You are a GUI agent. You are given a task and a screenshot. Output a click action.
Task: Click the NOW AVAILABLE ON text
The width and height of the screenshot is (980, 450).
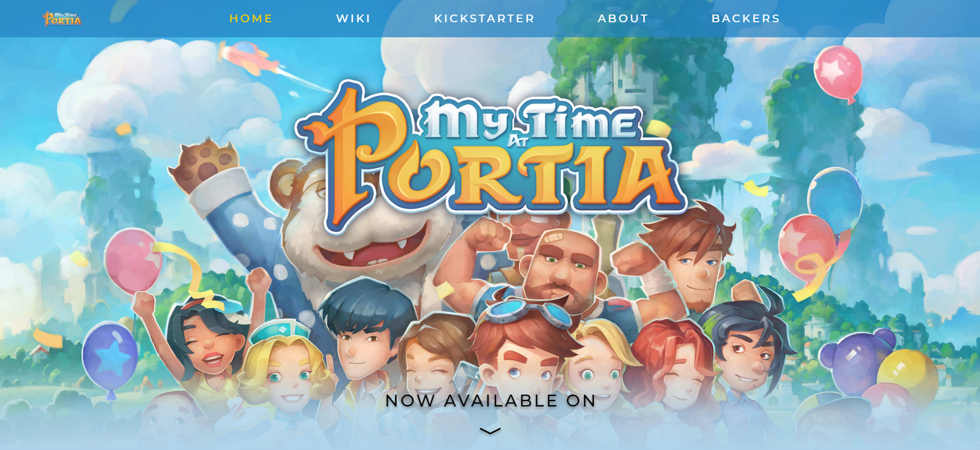[491, 401]
